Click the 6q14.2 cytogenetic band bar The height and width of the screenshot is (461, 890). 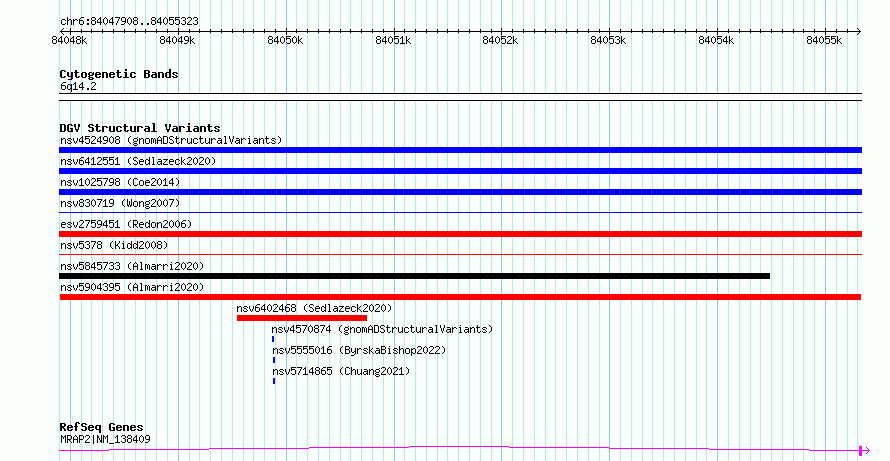tap(460, 97)
